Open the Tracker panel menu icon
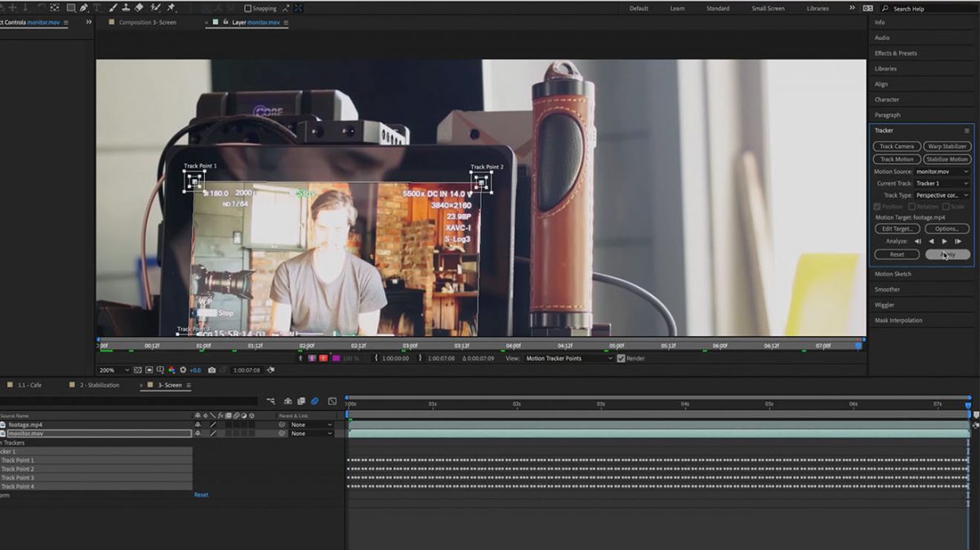The image size is (980, 550). click(967, 131)
